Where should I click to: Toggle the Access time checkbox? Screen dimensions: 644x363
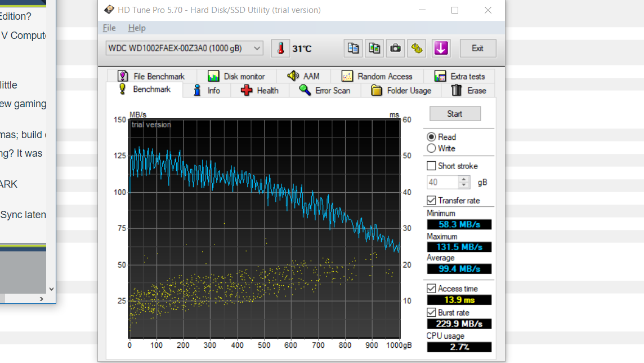431,289
